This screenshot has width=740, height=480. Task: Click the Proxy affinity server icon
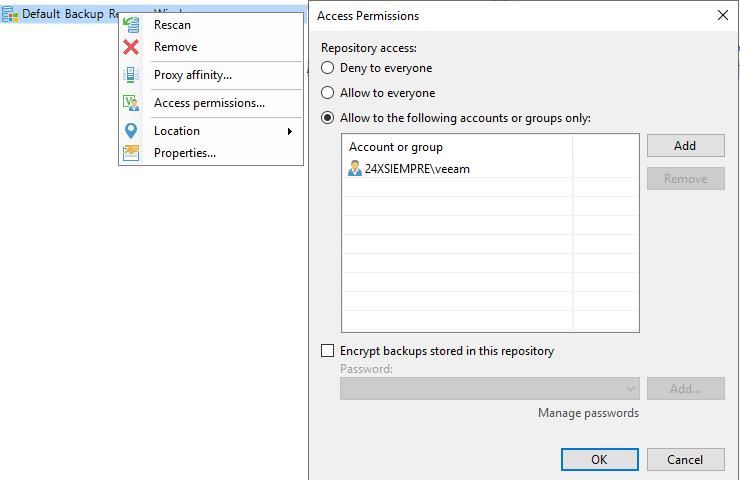131,75
